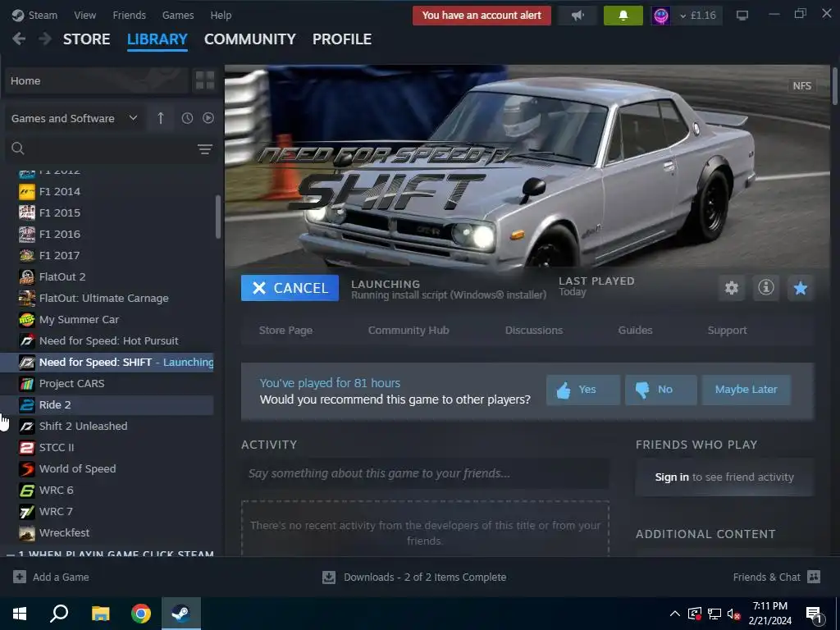840x630 pixels.
Task: Open game settings gear icon
Action: pyautogui.click(x=731, y=288)
